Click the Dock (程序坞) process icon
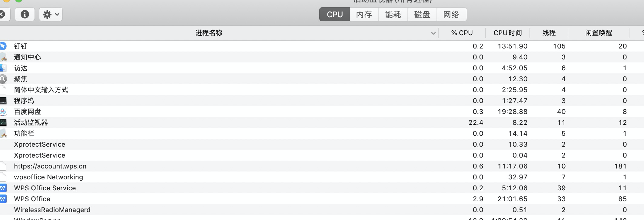 click(3, 101)
